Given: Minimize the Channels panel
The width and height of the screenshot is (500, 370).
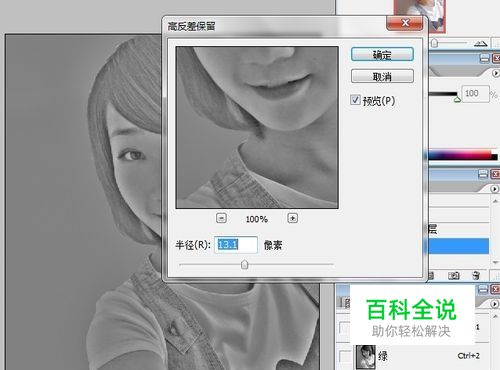Looking at the screenshot, I should (x=483, y=289).
